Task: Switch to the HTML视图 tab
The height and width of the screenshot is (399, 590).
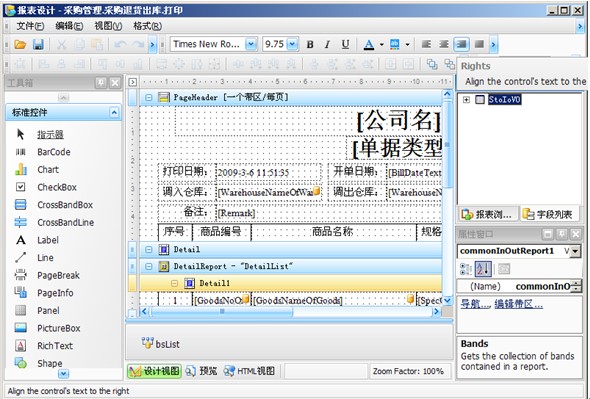Action: pyautogui.click(x=249, y=371)
